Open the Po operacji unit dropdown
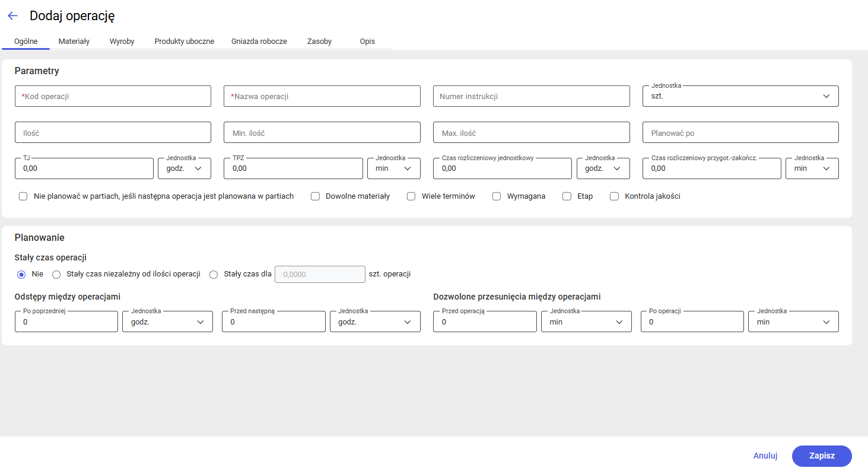 coord(793,322)
